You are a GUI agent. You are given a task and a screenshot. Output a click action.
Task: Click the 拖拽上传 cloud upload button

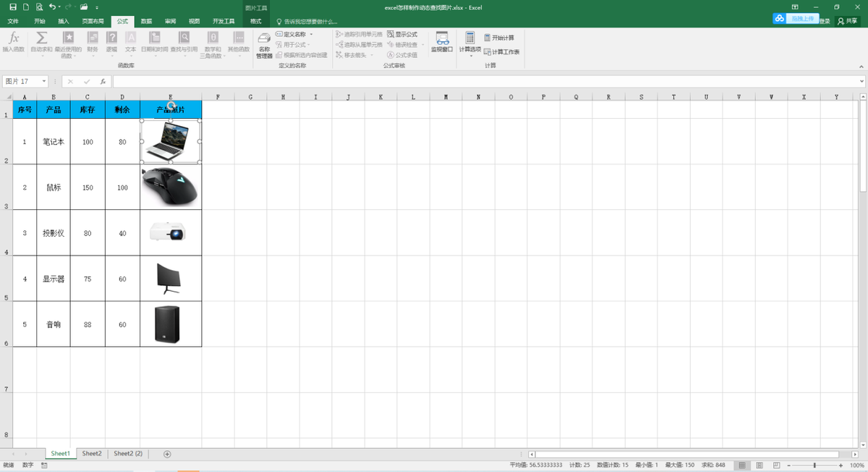796,18
